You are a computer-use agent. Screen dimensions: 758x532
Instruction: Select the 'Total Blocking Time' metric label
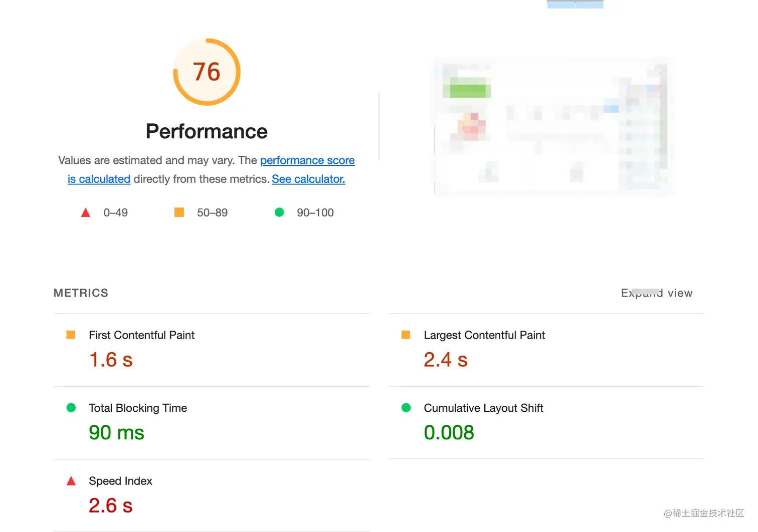[138, 408]
